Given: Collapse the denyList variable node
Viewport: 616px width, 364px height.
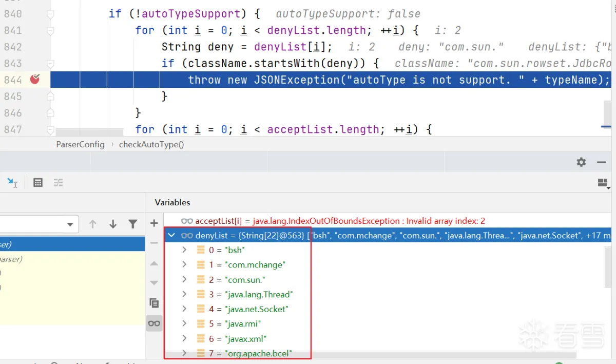Looking at the screenshot, I should click(171, 236).
